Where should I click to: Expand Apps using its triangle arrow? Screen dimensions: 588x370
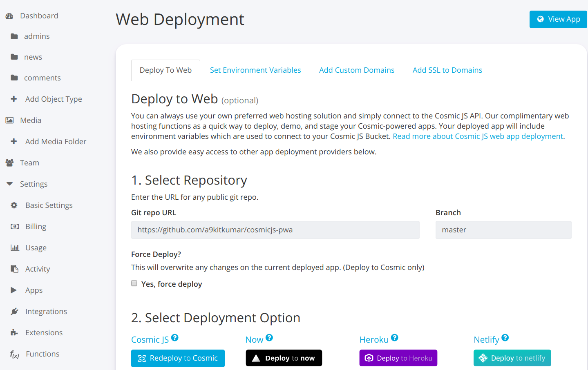click(14, 290)
